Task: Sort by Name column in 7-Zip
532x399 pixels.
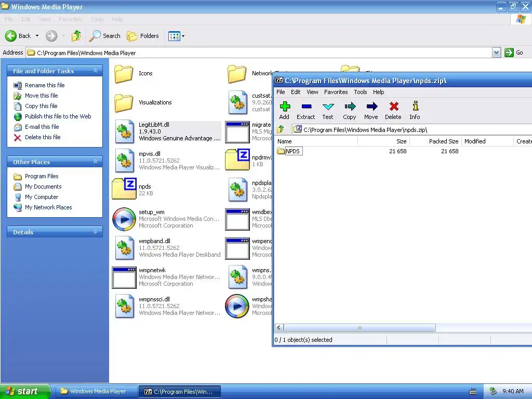Action: coord(316,141)
